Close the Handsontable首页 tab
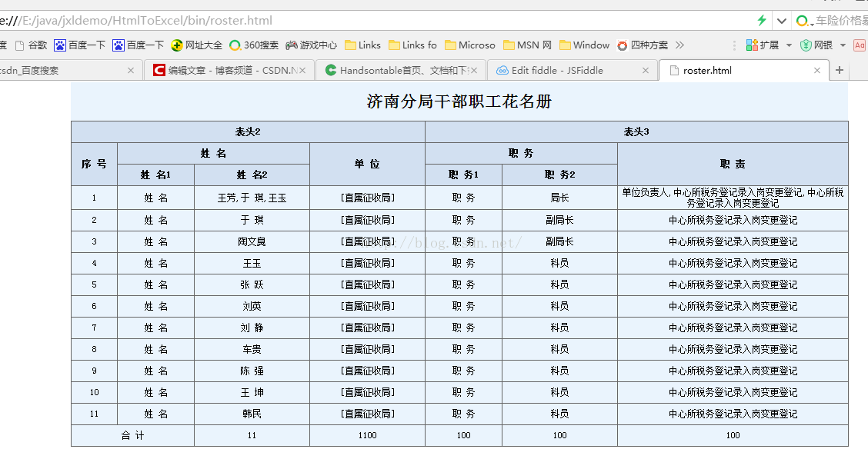 click(474, 70)
